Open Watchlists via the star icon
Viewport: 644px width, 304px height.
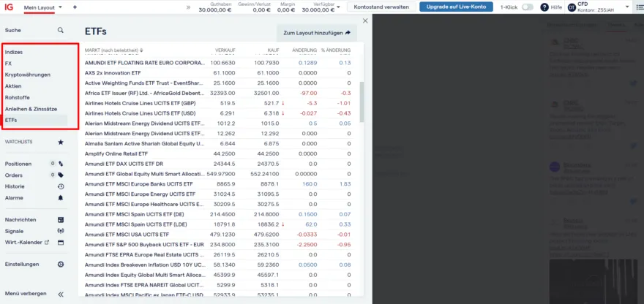[61, 142]
